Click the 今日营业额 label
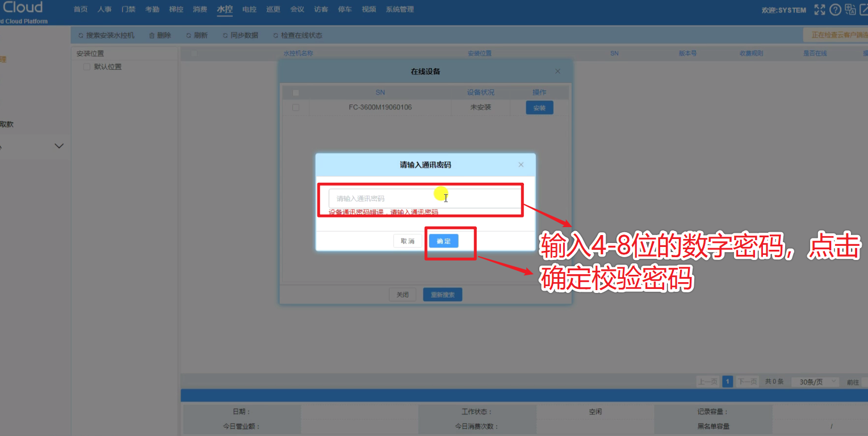This screenshot has width=868, height=436. tap(241, 426)
